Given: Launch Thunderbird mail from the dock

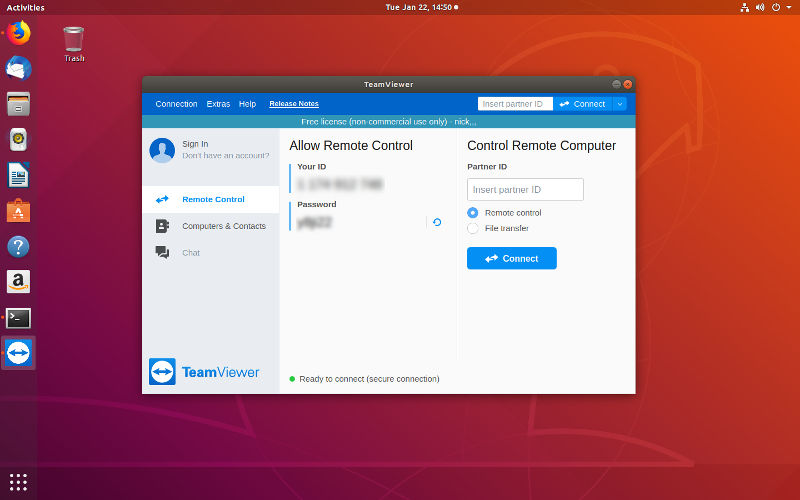Looking at the screenshot, I should click(x=18, y=68).
